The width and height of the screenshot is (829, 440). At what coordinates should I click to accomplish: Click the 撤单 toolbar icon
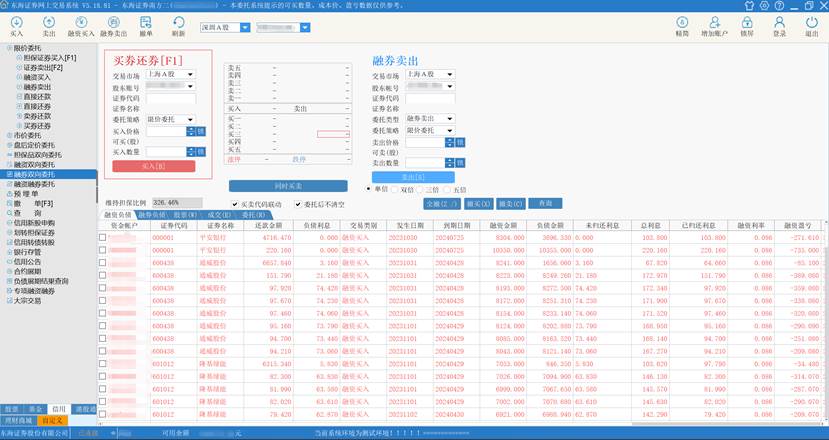pyautogui.click(x=146, y=26)
